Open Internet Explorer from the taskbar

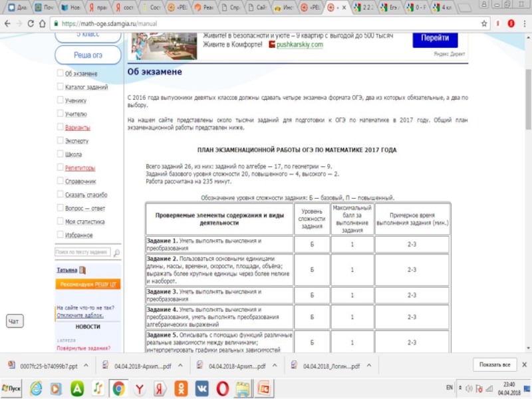(x=36, y=388)
